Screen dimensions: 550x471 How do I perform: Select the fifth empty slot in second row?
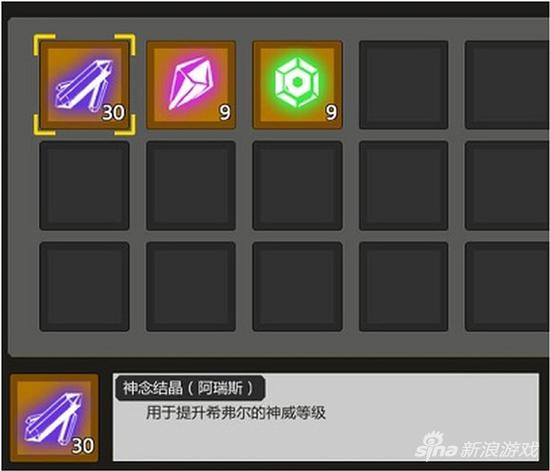[508, 186]
